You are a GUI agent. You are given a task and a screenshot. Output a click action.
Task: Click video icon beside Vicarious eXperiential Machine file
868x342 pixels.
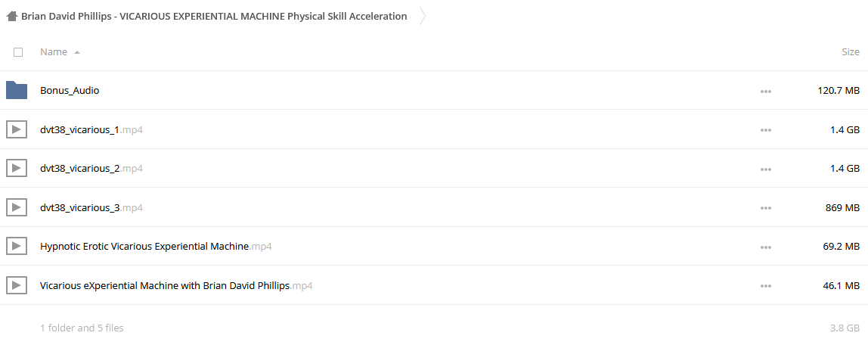click(x=17, y=286)
